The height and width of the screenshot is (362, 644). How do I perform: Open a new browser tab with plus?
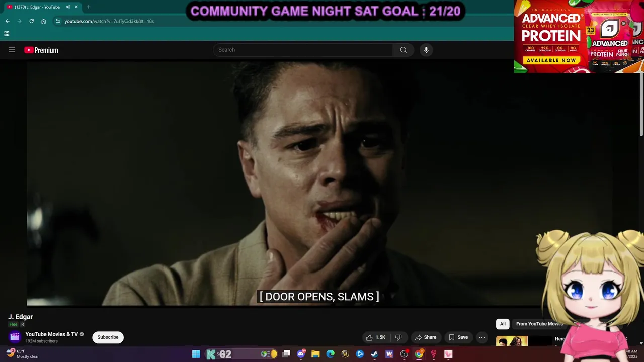point(88,7)
